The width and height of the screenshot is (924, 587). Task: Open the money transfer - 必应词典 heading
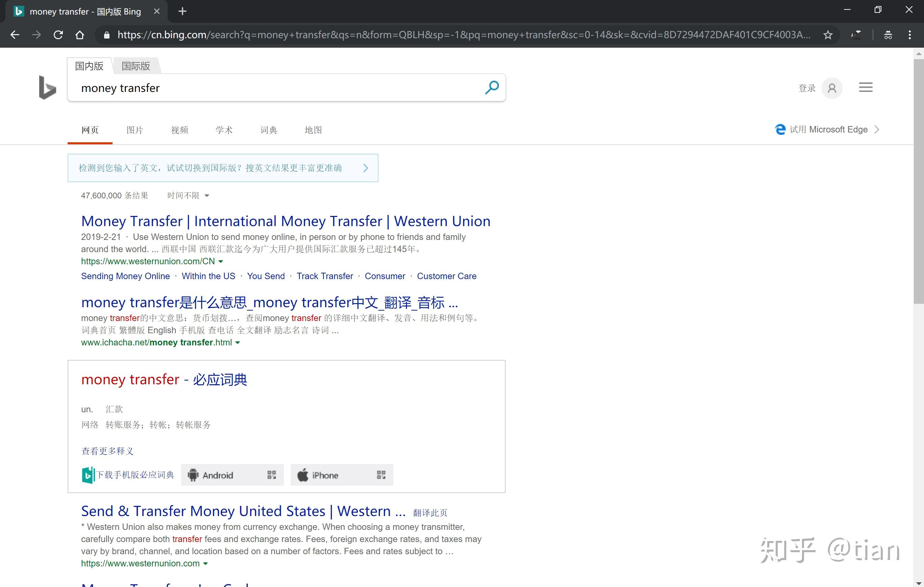tap(164, 380)
